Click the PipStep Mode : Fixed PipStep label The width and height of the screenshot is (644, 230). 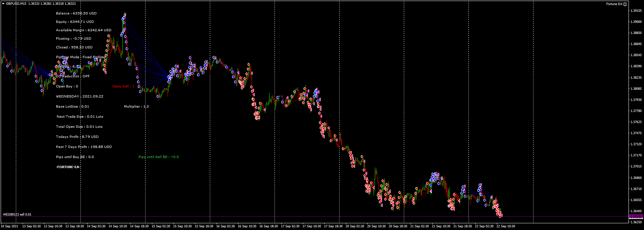80,57
